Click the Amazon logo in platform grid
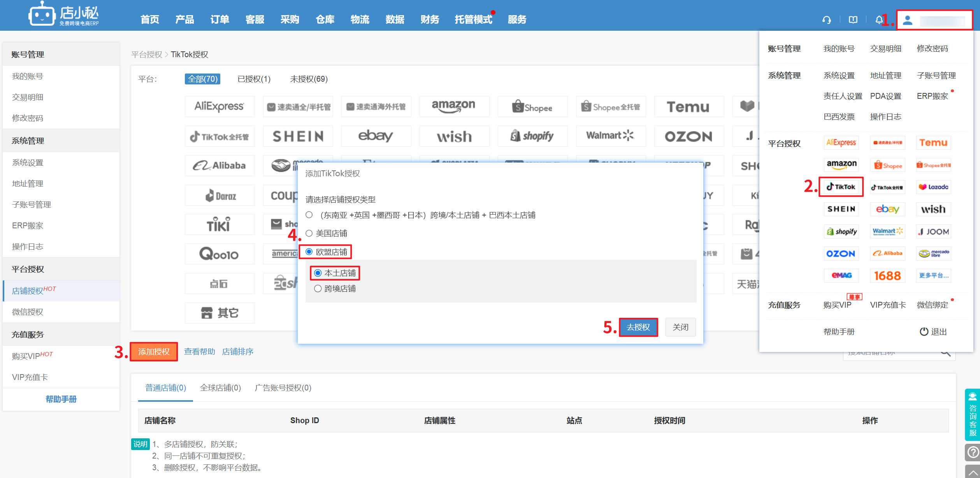This screenshot has width=980, height=478. (454, 106)
